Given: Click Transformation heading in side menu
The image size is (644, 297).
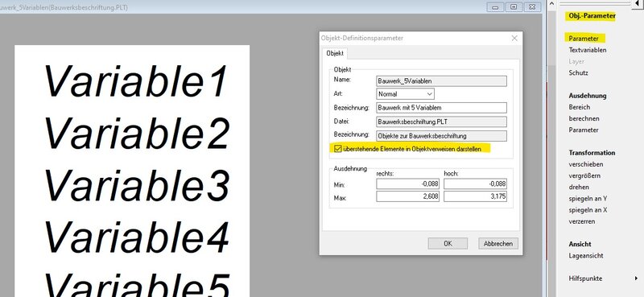Looking at the screenshot, I should [592, 153].
